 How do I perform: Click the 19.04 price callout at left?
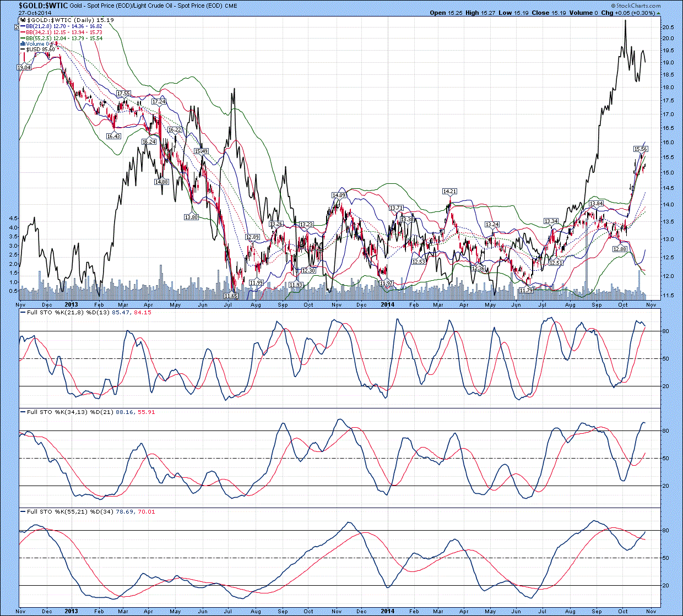click(24, 67)
